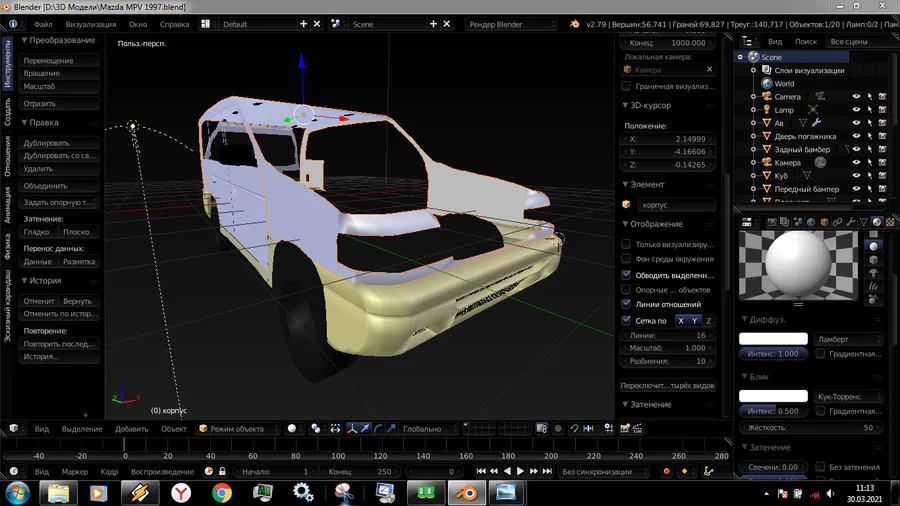Click the Перемещение button
This screenshot has width=900, height=506.
59,60
